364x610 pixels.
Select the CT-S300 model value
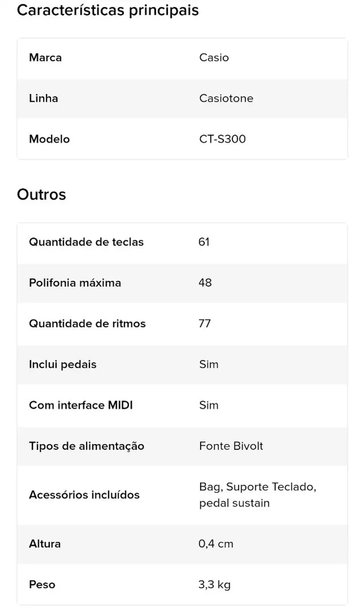coord(222,139)
